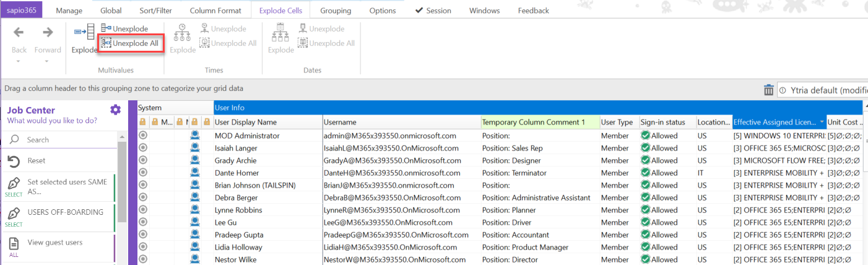Click Unexplode All in Multivalues group
This screenshot has width=868, height=265.
(130, 43)
